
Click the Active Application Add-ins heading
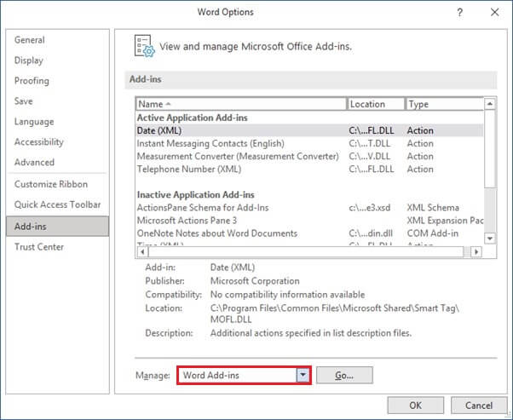point(193,118)
